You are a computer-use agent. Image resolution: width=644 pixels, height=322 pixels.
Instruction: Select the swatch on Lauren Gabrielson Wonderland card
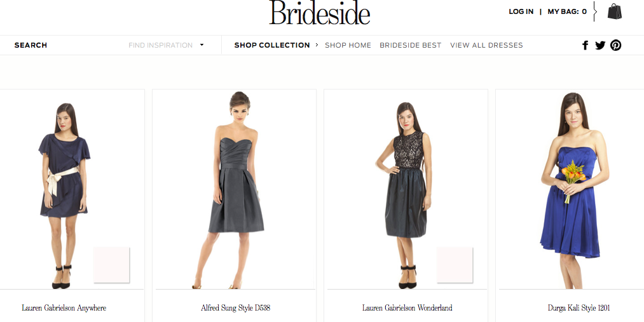point(455,265)
